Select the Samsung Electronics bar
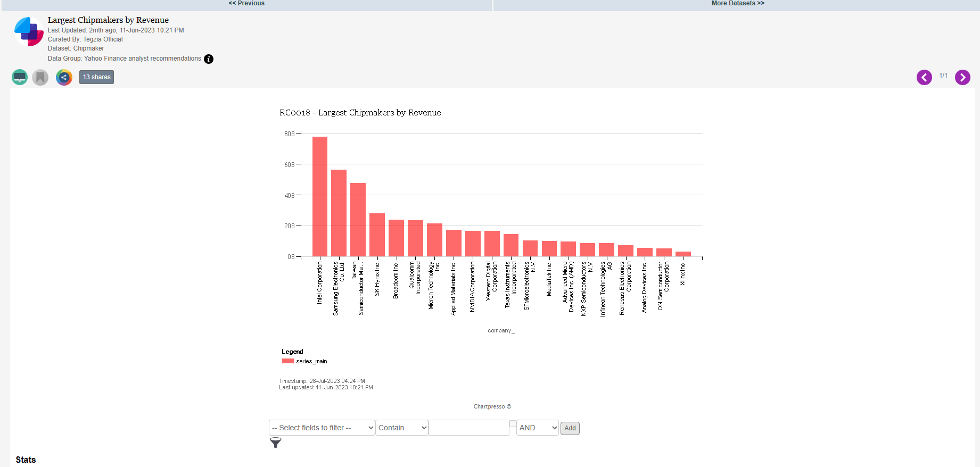 pos(339,213)
